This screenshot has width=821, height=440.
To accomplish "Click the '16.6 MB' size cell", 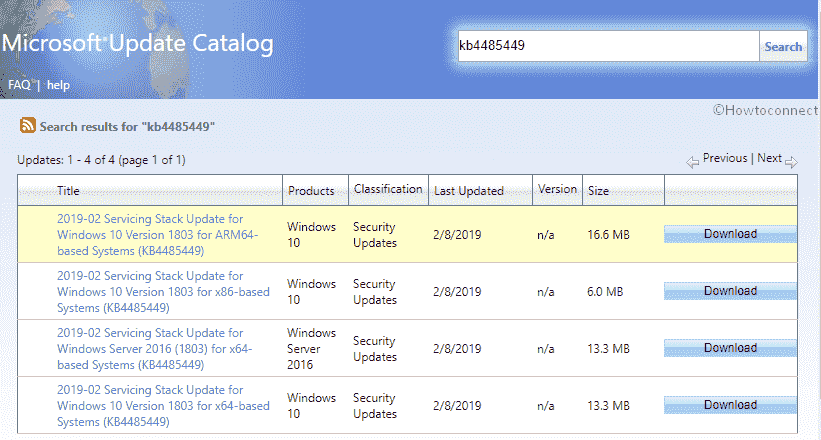I will (x=608, y=235).
